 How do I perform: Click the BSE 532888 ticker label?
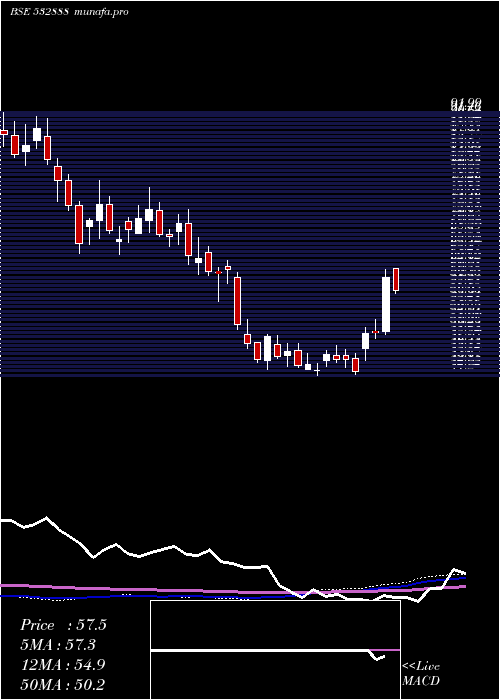coord(39,12)
